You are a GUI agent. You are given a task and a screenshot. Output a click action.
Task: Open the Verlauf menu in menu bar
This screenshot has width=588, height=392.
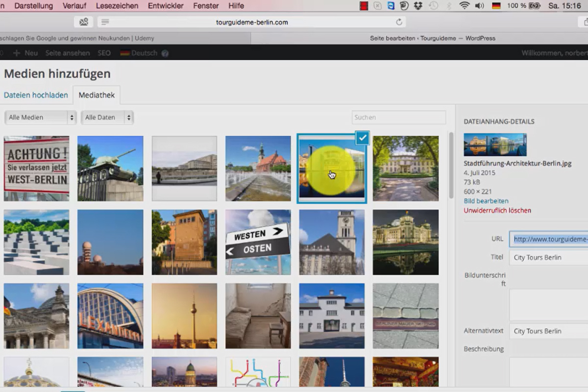(74, 6)
